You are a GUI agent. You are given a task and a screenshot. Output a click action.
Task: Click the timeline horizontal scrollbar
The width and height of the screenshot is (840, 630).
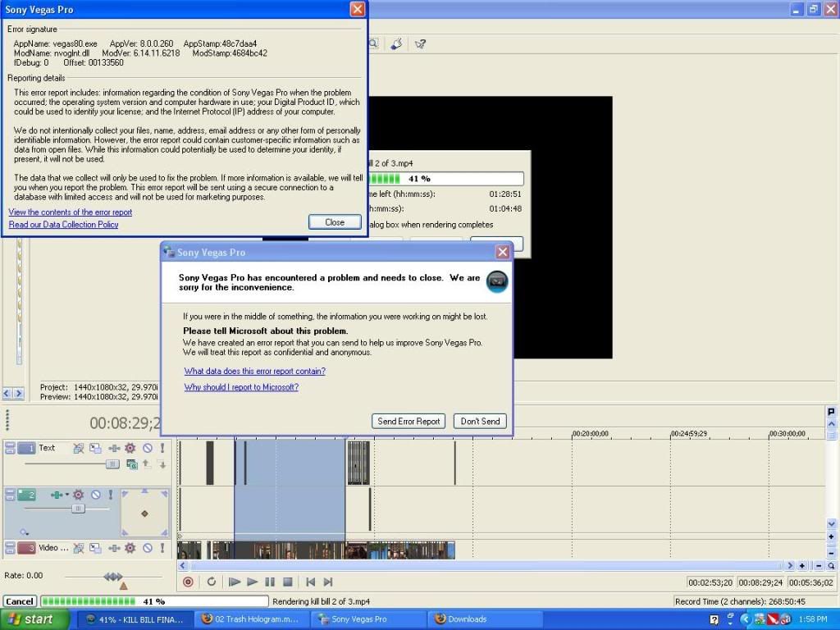pos(486,566)
